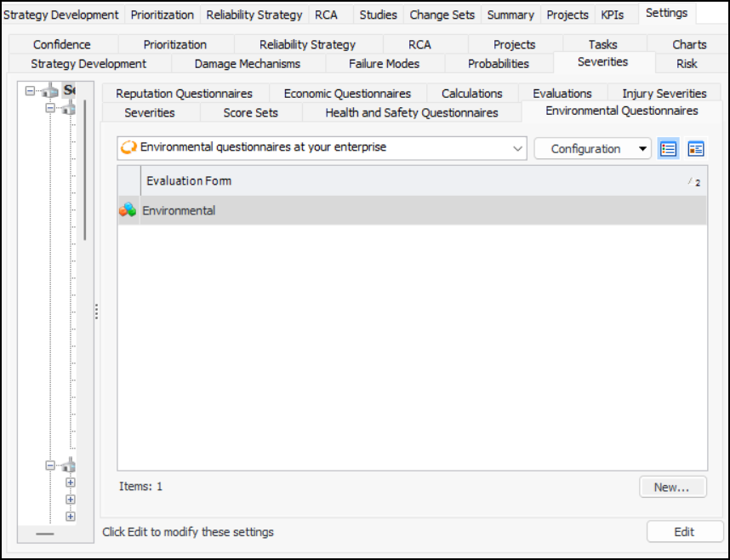Expand the first plus node in the tree
The height and width of the screenshot is (560, 730).
tap(71, 483)
